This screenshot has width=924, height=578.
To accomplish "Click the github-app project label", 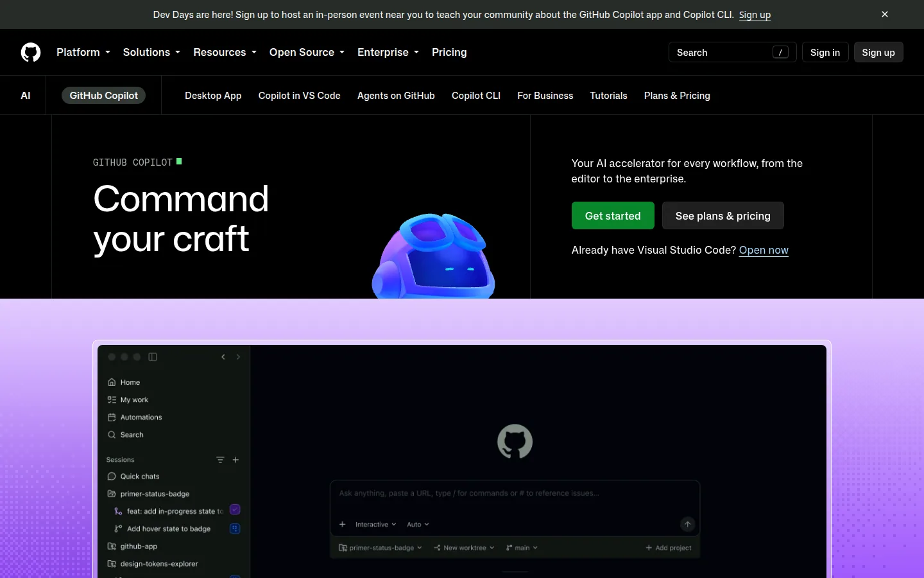I will pos(139,547).
